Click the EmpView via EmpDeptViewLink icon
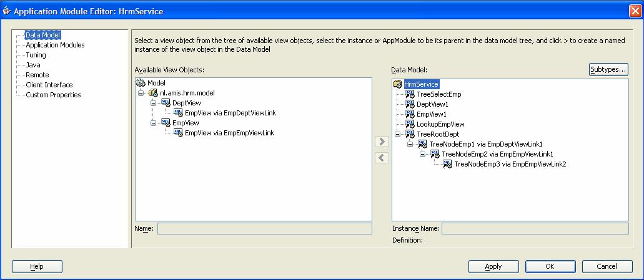 (178, 113)
